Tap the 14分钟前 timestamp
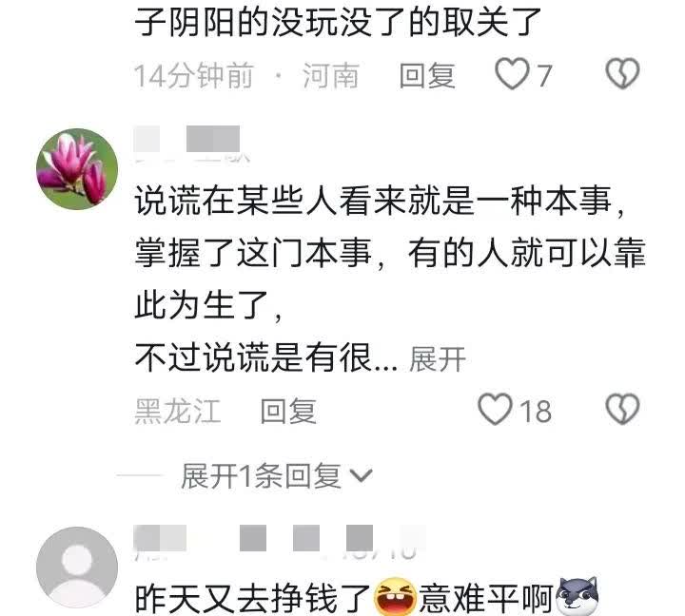Screen dimensions: 685x616 (194, 75)
